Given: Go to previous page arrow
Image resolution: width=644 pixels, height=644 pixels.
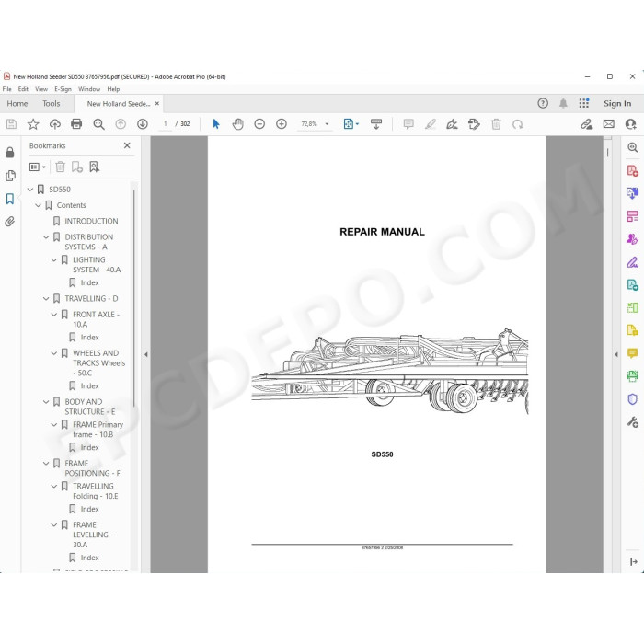Looking at the screenshot, I should click(x=121, y=124).
